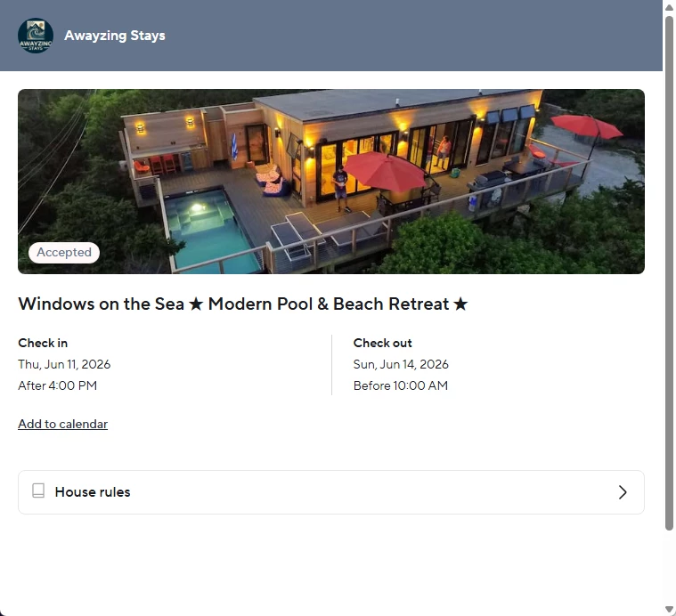The height and width of the screenshot is (616, 676).
Task: Open the property aerial photo
Action: 331,182
